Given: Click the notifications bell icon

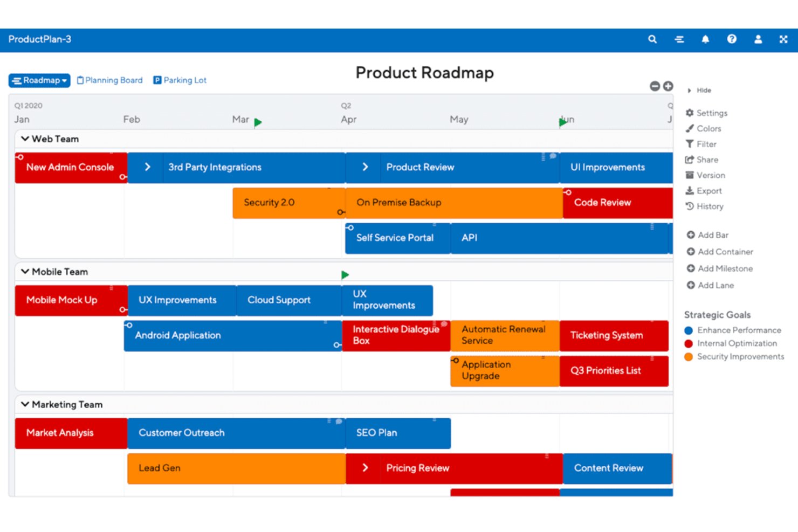Looking at the screenshot, I should click(705, 39).
